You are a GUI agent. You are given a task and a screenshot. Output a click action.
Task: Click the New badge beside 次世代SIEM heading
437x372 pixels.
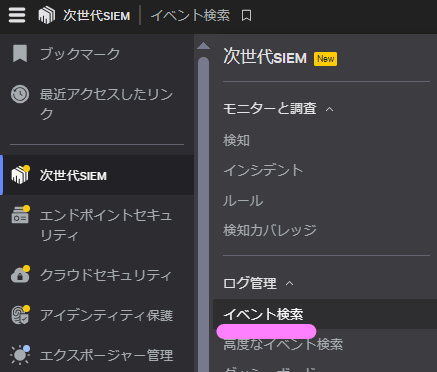(325, 59)
